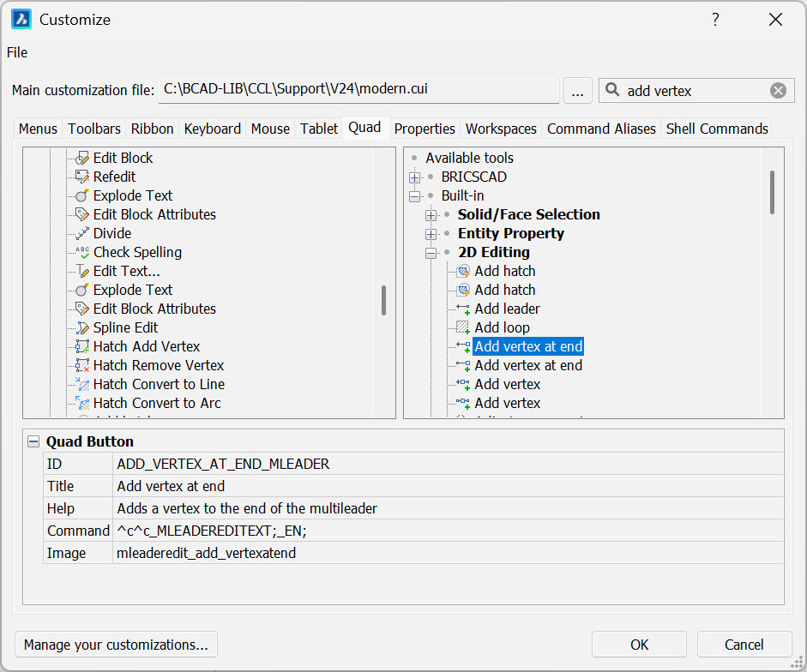Expand the Solid/Face Selection group
This screenshot has width=807, height=672.
tap(431, 215)
